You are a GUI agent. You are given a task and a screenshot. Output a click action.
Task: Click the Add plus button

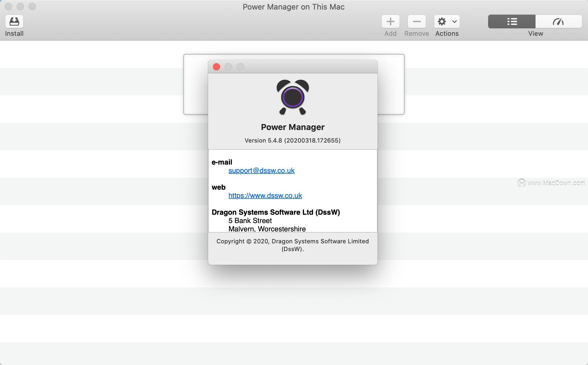(x=390, y=21)
